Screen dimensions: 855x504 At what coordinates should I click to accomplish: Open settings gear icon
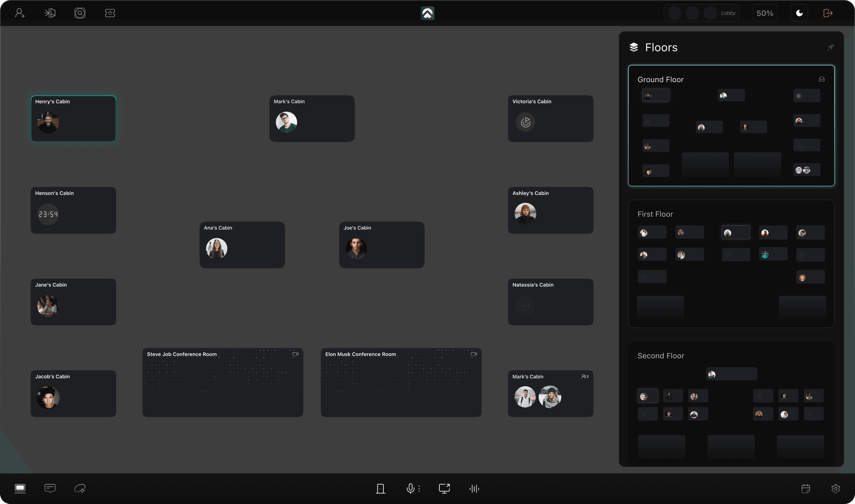836,488
